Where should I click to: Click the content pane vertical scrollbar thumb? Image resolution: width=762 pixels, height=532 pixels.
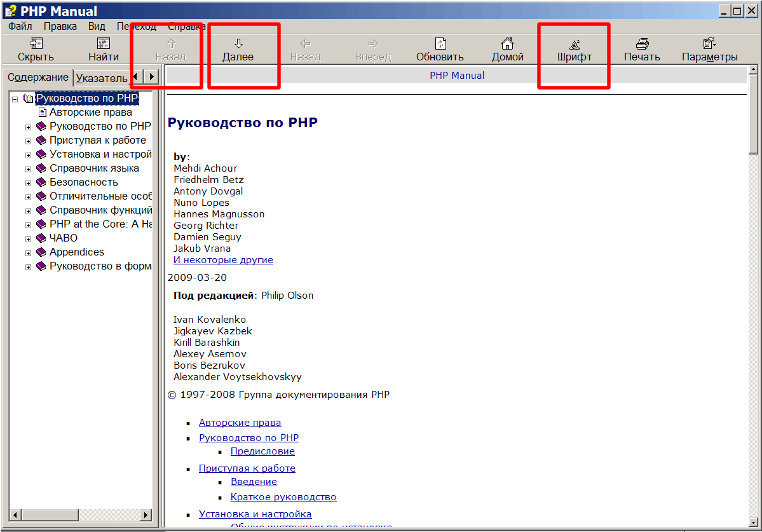[x=753, y=114]
